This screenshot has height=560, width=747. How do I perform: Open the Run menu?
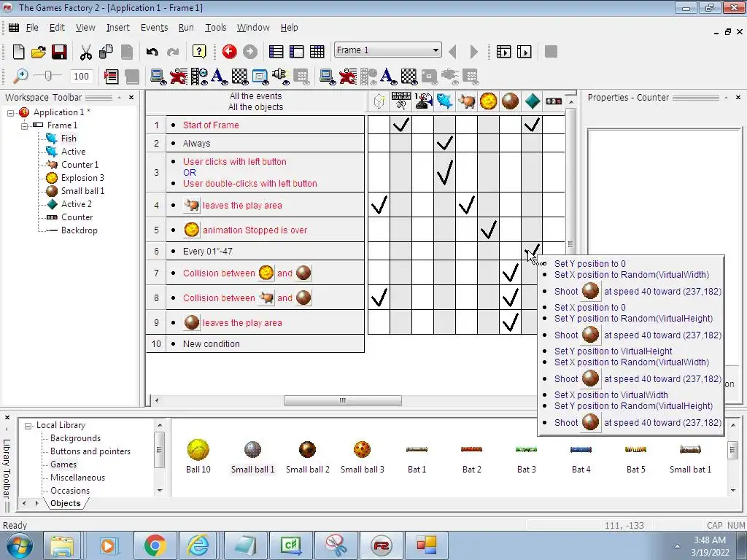186,28
